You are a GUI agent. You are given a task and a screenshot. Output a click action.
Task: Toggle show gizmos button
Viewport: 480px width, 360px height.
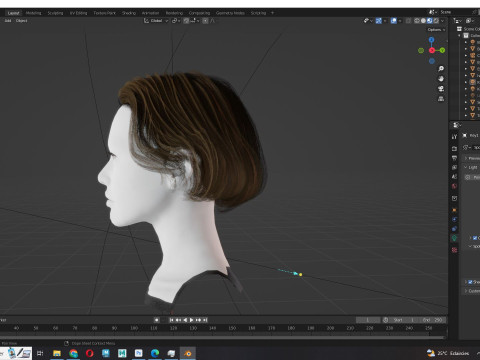379,21
